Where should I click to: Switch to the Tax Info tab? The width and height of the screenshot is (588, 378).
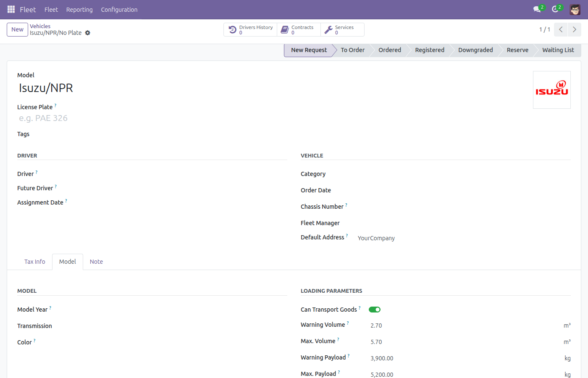click(x=35, y=262)
